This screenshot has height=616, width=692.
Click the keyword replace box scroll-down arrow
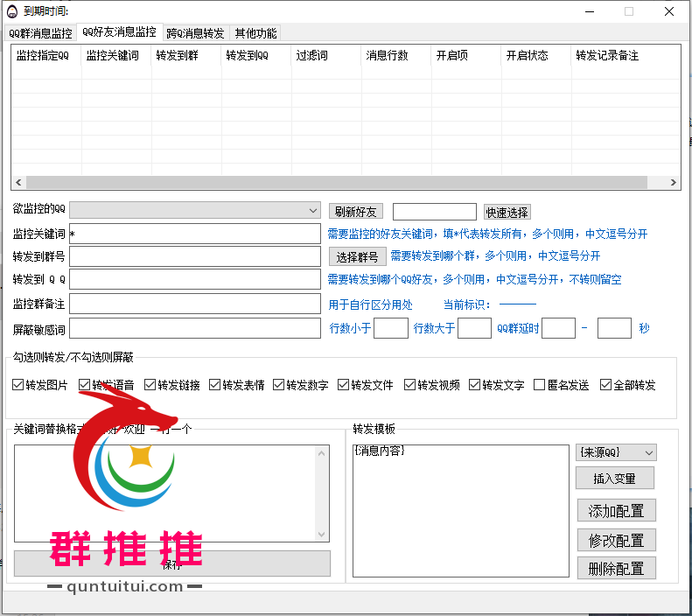pos(321,535)
